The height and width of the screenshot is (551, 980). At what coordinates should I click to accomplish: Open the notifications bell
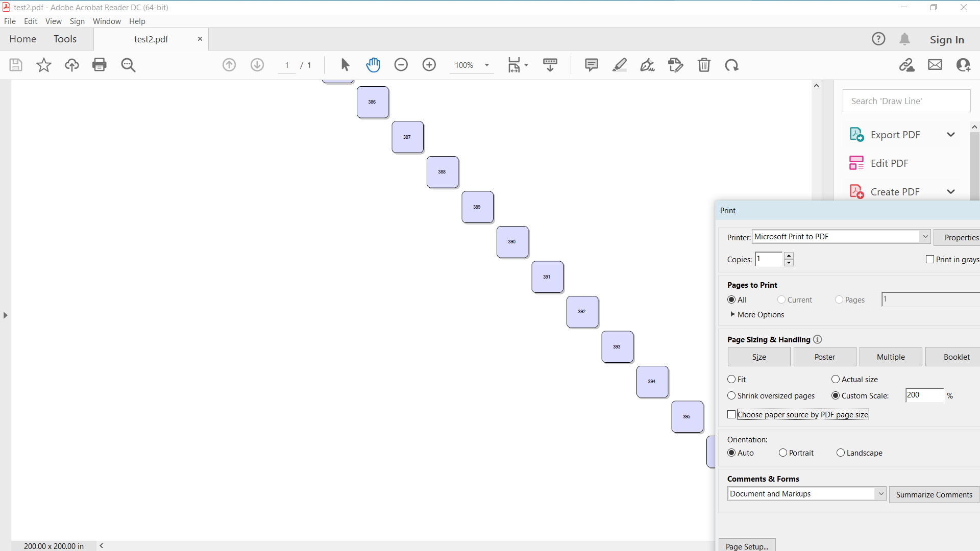905,39
